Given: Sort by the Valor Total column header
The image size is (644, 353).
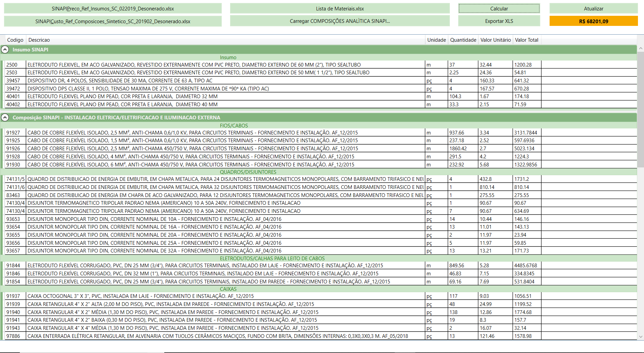Looking at the screenshot, I should coord(526,40).
